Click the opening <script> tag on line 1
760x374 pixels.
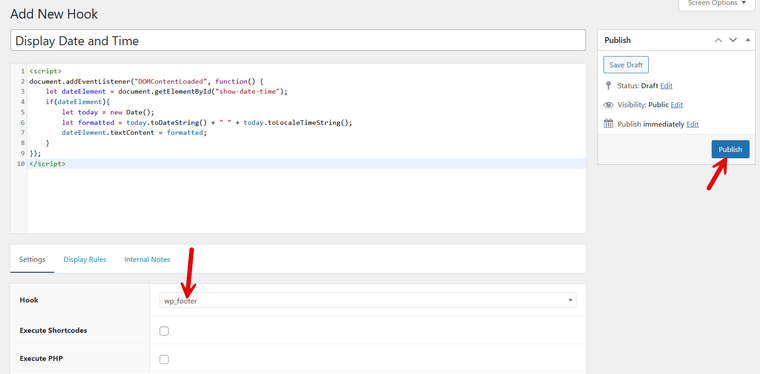click(45, 71)
